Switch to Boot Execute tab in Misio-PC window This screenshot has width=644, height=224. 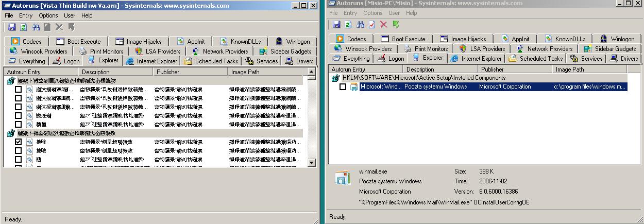point(403,39)
